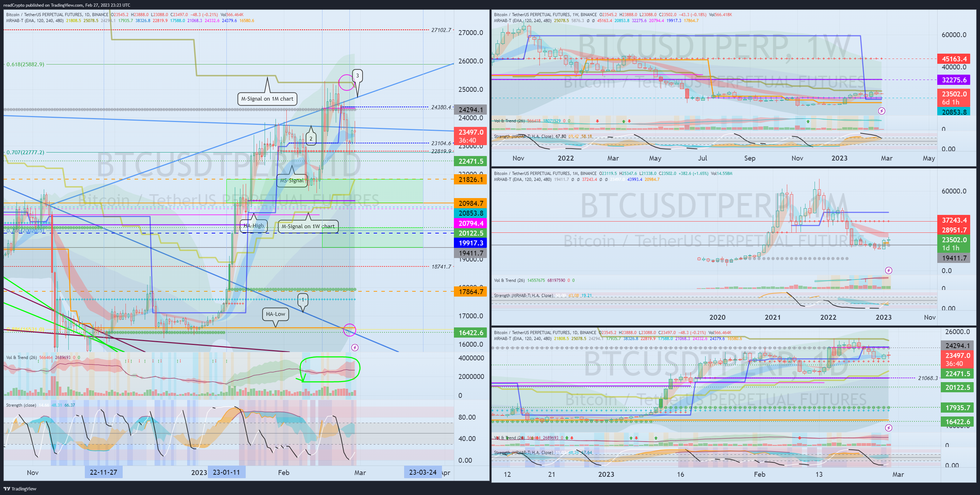Click the cyan 20853.8 price label on the weekly chart
Viewport: 980px width, 495px height.
tap(954, 112)
